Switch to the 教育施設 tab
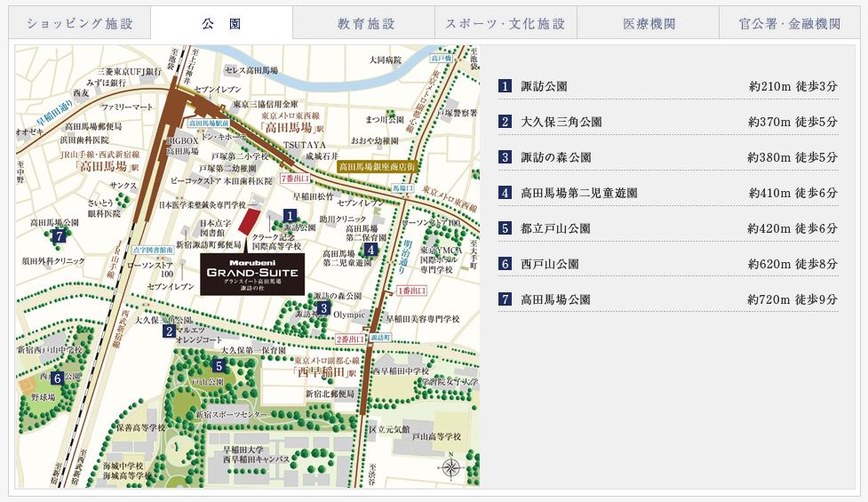 [366, 23]
